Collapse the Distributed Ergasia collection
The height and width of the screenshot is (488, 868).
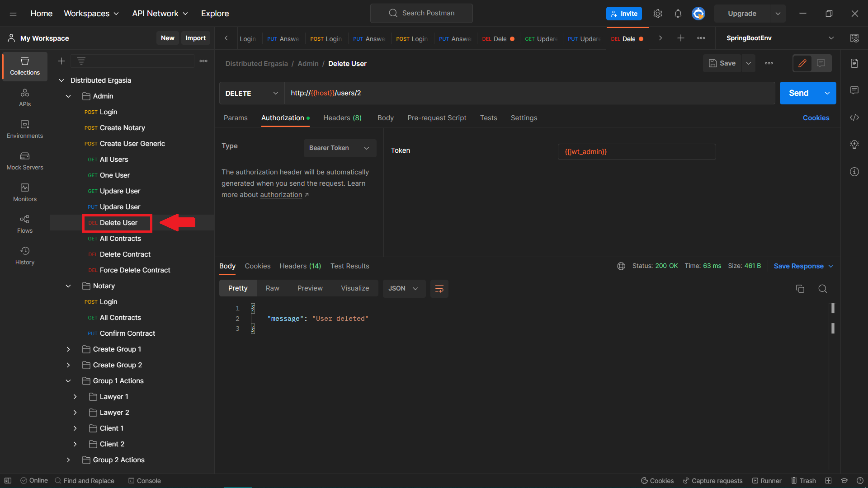pos(61,80)
